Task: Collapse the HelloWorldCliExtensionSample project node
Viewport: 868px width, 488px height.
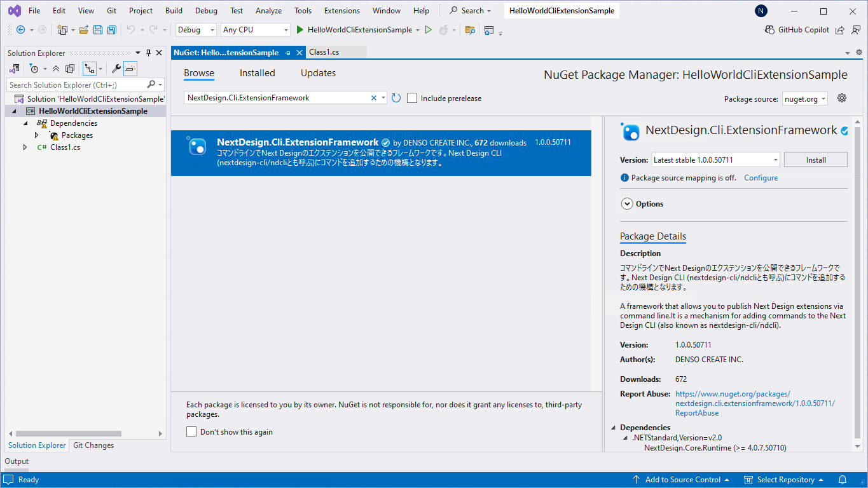Action: tap(14, 111)
